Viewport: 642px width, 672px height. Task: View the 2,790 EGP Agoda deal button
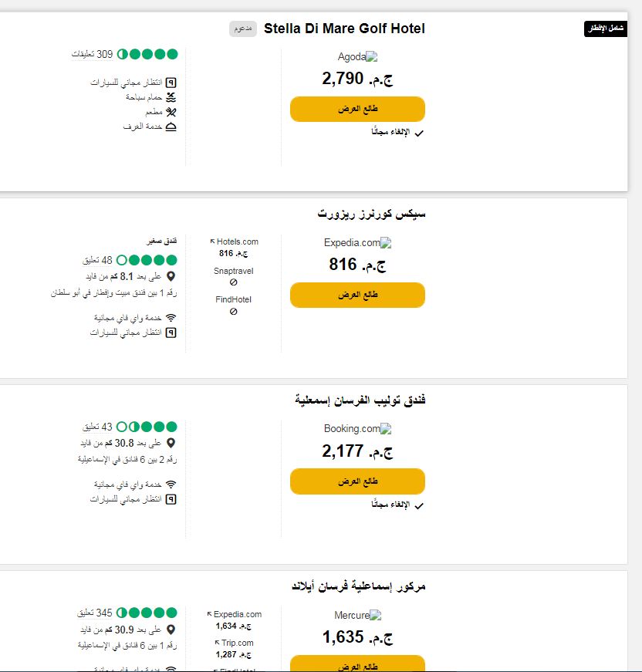click(357, 110)
